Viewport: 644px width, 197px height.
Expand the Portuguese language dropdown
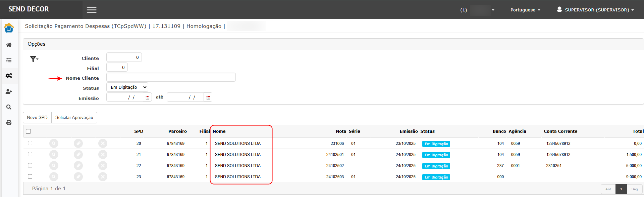coord(525,10)
